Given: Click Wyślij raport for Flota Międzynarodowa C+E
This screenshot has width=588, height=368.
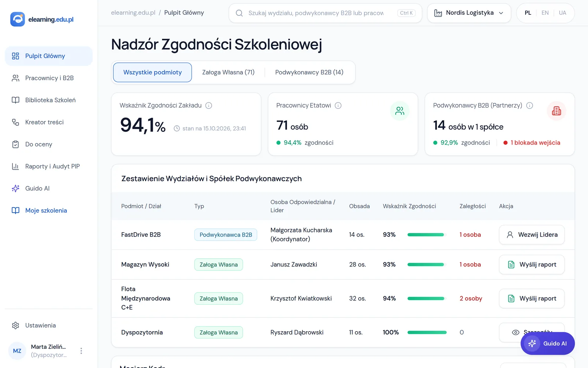Looking at the screenshot, I should coord(532,298).
